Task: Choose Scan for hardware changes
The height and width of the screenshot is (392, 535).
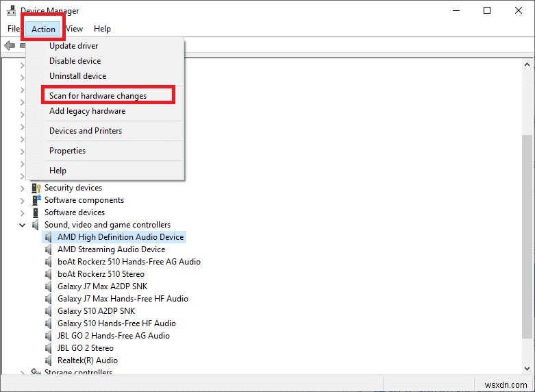Action: 98,96
